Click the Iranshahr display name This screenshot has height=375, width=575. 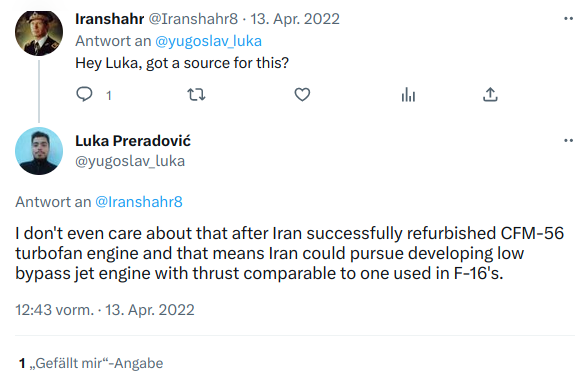click(x=109, y=19)
